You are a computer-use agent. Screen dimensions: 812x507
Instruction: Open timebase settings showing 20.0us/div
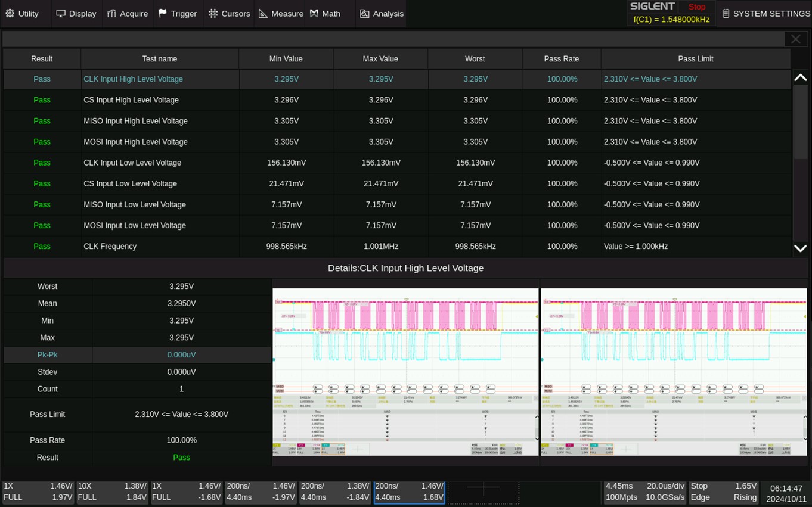(x=644, y=492)
